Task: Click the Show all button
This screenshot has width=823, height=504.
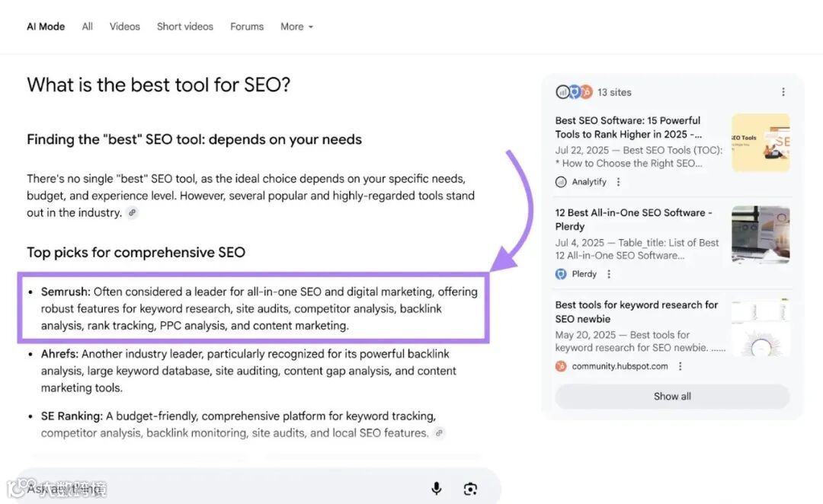Action: 672,397
